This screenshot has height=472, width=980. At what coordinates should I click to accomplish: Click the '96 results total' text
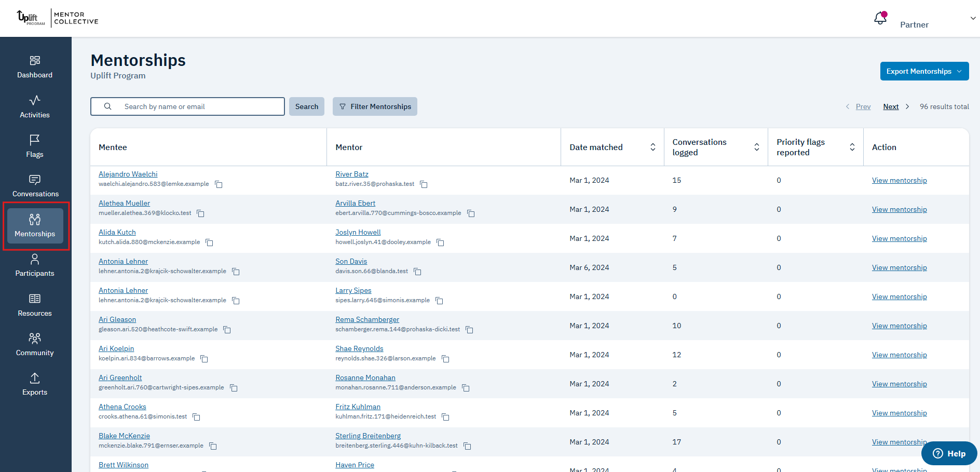(944, 106)
